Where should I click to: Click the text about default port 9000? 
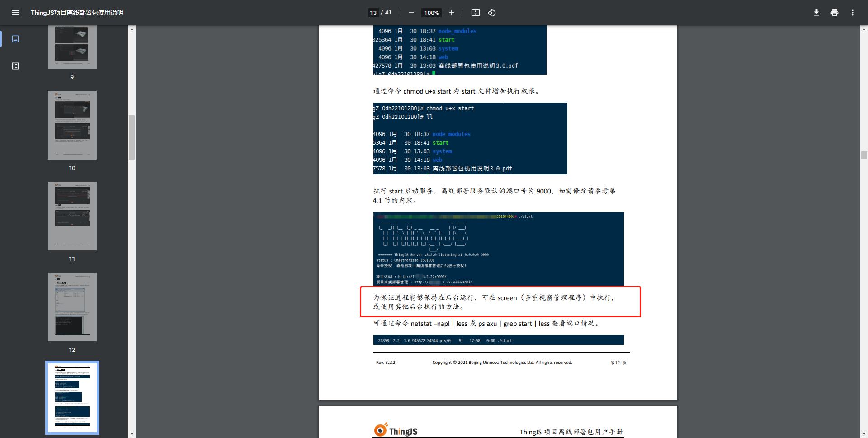pyautogui.click(x=494, y=196)
